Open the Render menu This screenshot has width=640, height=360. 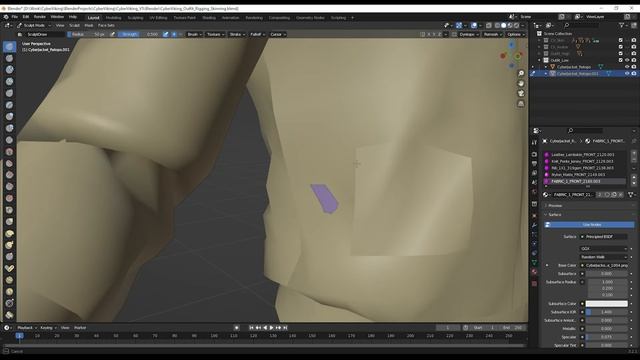tap(40, 17)
